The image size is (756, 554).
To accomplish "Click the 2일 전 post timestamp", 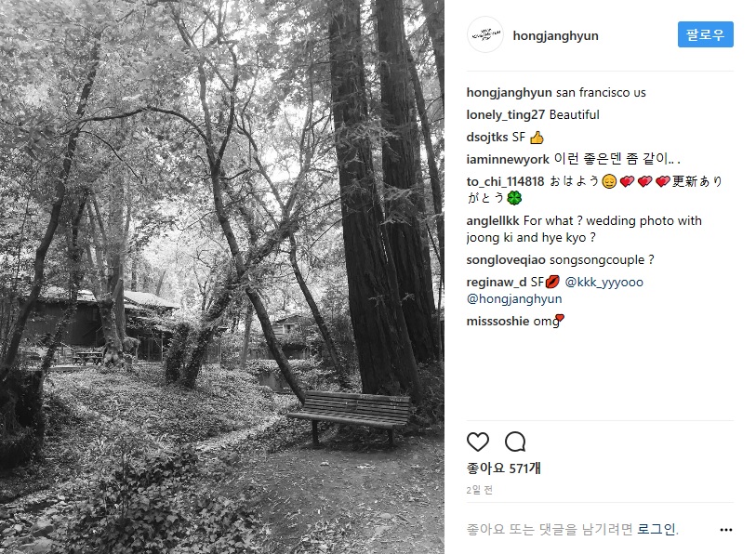I will (x=479, y=490).
